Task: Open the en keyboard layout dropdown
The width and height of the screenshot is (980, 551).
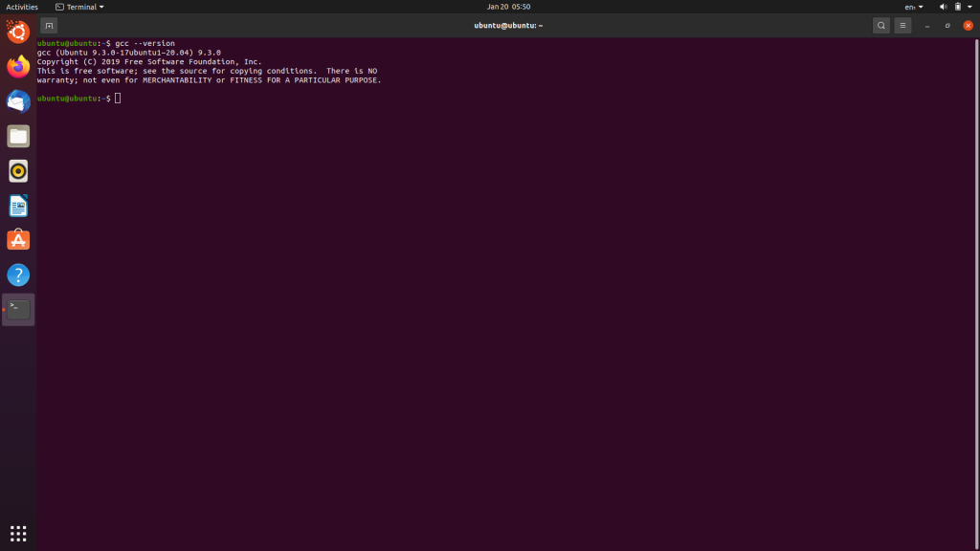Action: click(x=911, y=7)
